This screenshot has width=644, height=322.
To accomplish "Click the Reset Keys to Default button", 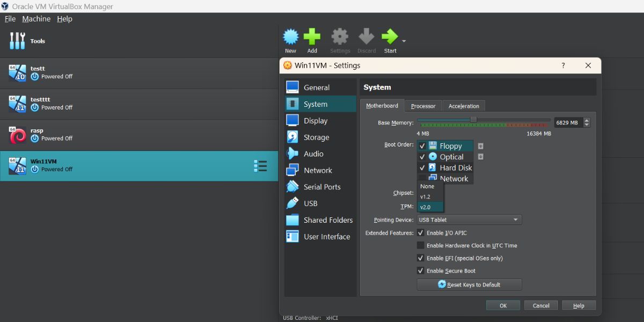I will [469, 284].
